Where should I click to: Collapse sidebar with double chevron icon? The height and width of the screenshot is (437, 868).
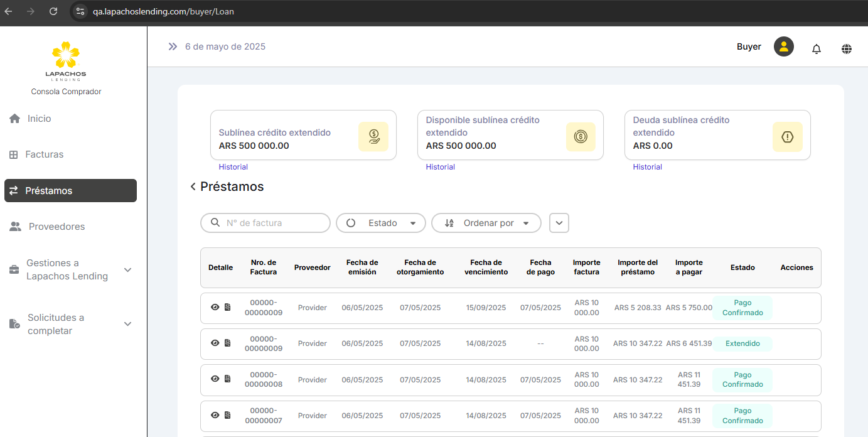pyautogui.click(x=173, y=46)
